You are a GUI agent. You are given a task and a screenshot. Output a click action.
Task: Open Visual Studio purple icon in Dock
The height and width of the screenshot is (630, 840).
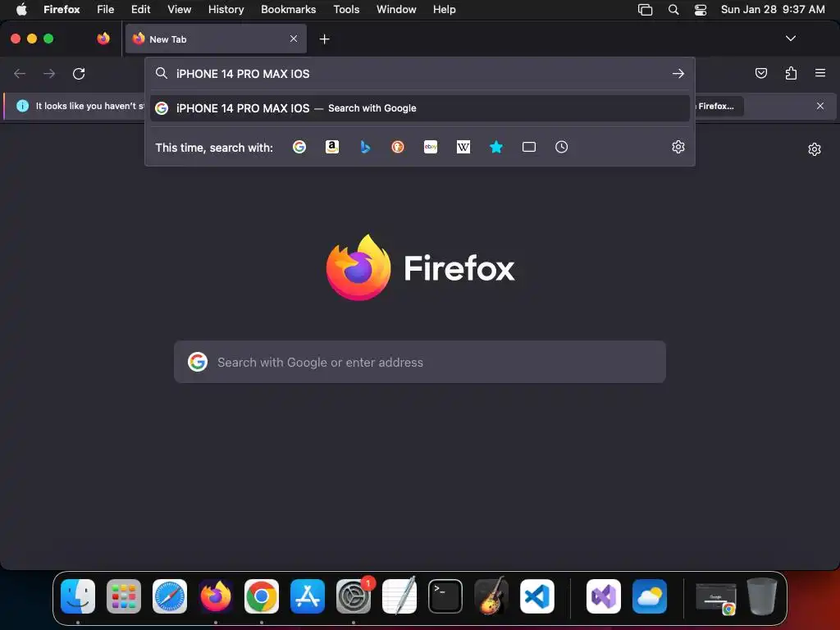[604, 596]
